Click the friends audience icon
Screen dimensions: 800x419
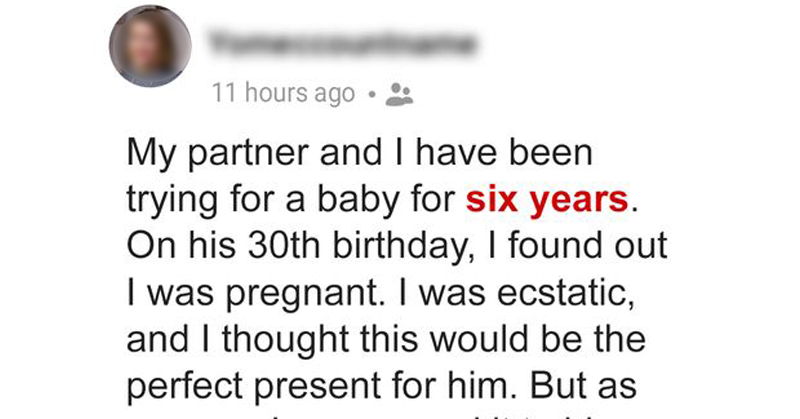tap(399, 94)
